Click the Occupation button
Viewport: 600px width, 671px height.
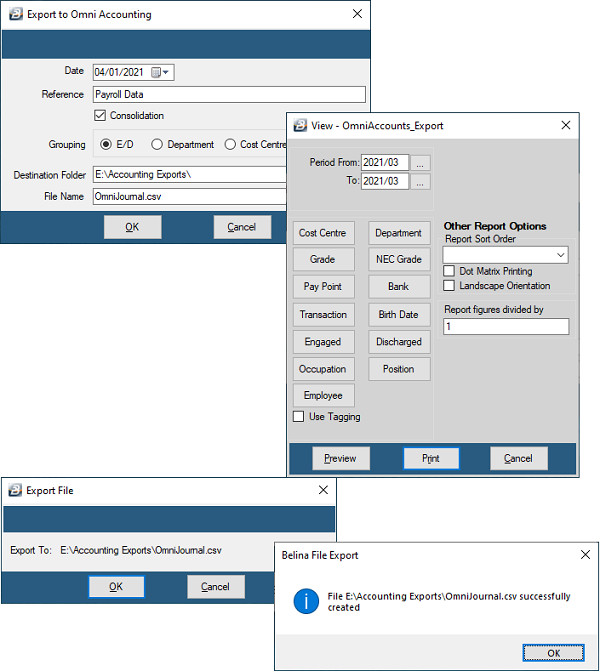pos(324,369)
